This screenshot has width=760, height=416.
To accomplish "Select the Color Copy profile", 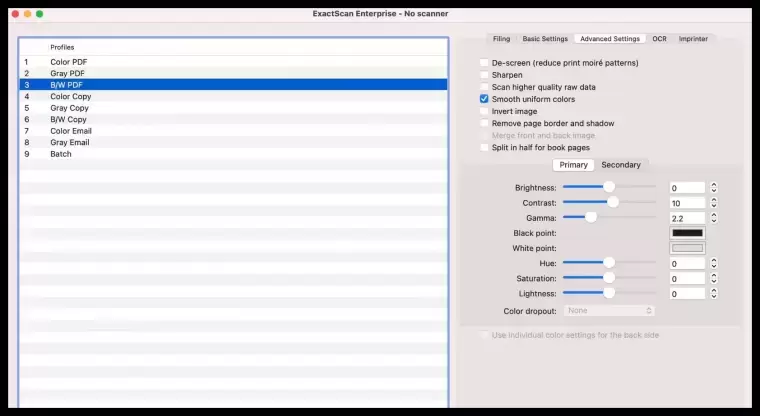I will coord(233,96).
